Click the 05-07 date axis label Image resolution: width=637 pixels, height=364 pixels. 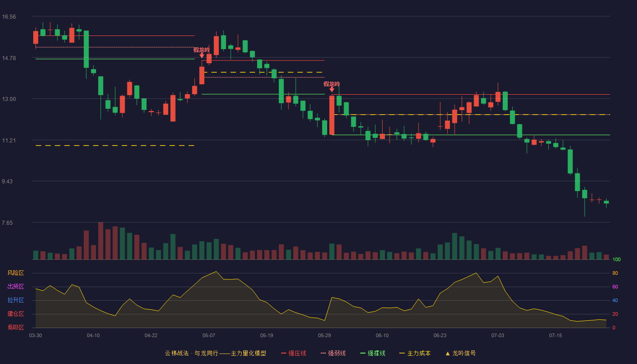pos(209,335)
